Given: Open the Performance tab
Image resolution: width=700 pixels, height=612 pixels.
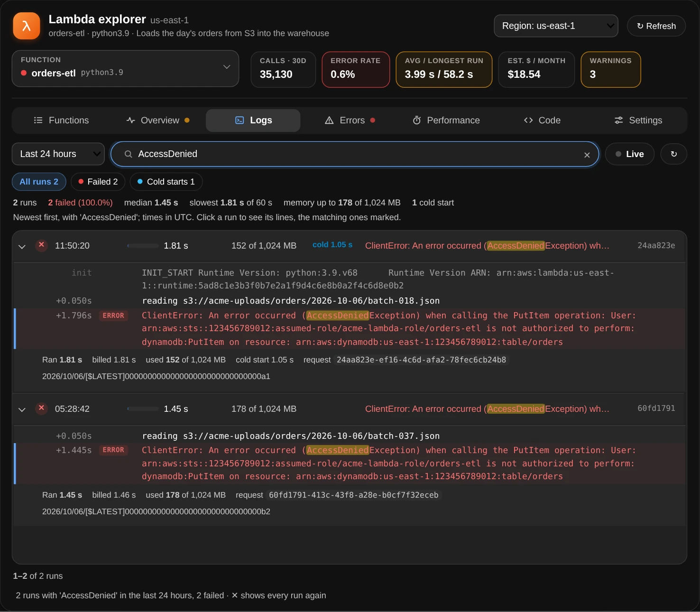Looking at the screenshot, I should [x=446, y=121].
